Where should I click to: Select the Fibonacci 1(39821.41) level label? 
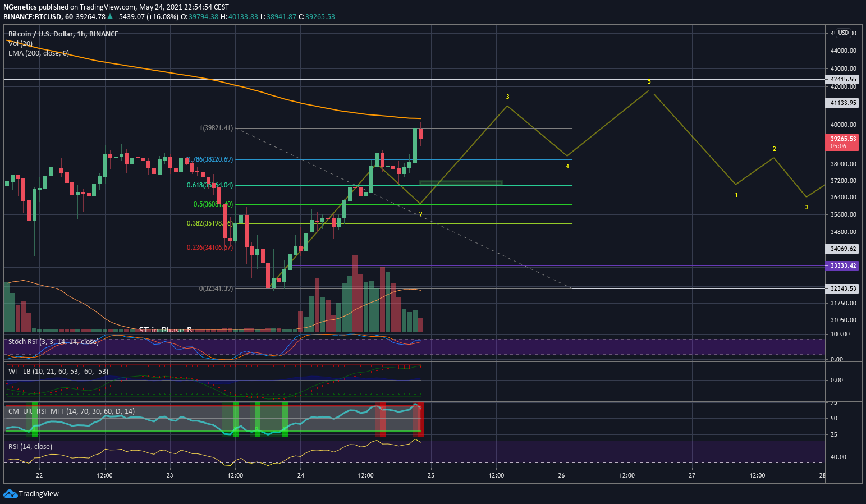[x=216, y=128]
